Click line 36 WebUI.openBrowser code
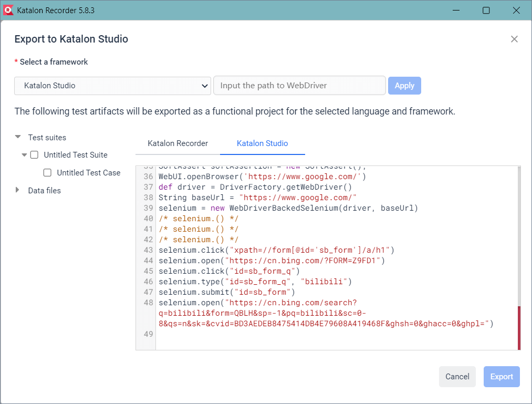Image resolution: width=532 pixels, height=404 pixels. point(262,177)
